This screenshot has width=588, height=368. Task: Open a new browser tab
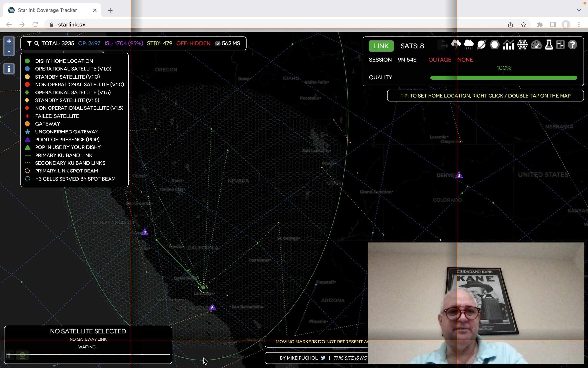click(x=110, y=10)
